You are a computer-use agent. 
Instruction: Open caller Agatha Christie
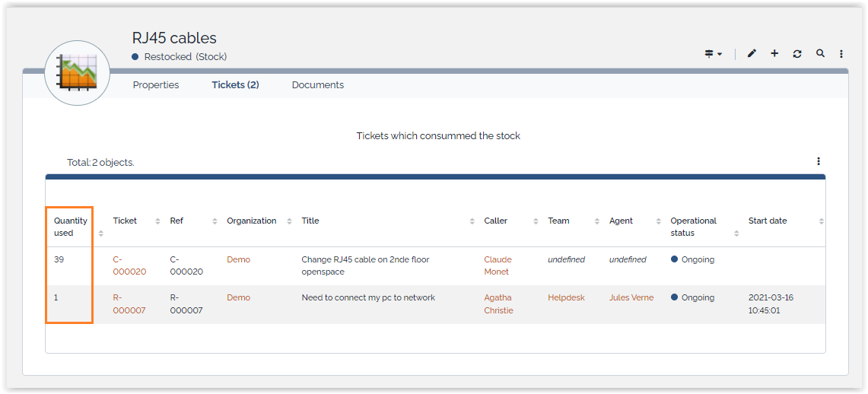pos(498,303)
